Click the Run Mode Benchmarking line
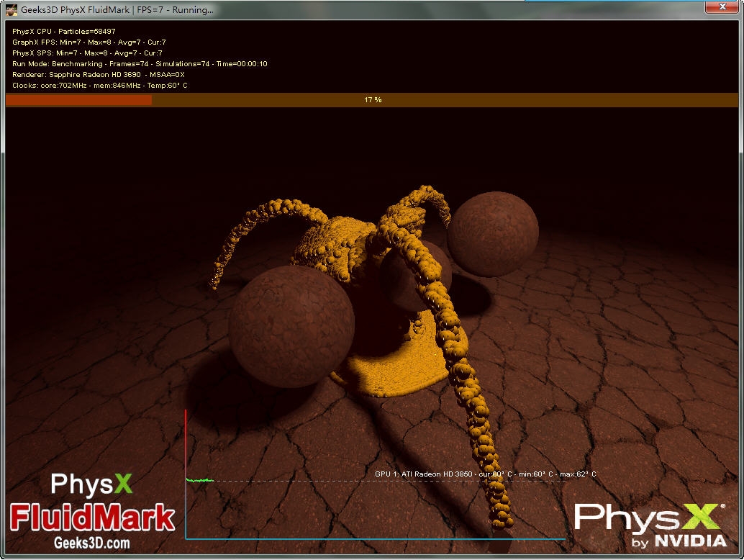This screenshot has height=560, width=744. [140, 64]
